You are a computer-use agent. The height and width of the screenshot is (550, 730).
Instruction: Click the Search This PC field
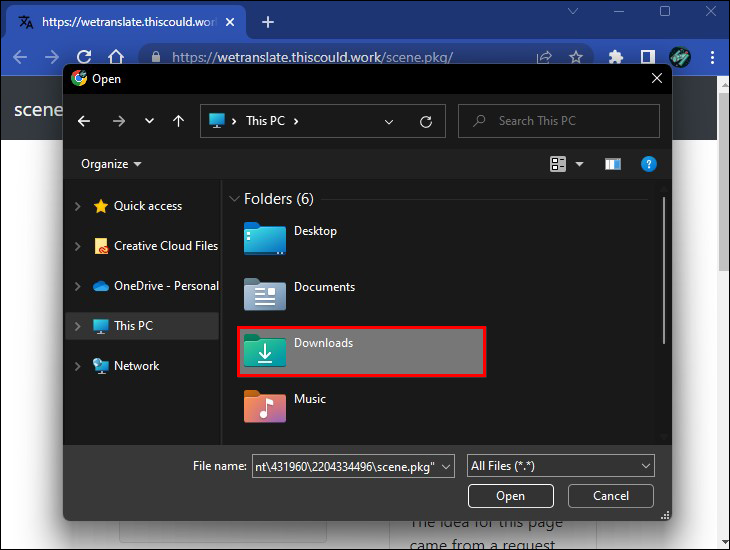(559, 121)
